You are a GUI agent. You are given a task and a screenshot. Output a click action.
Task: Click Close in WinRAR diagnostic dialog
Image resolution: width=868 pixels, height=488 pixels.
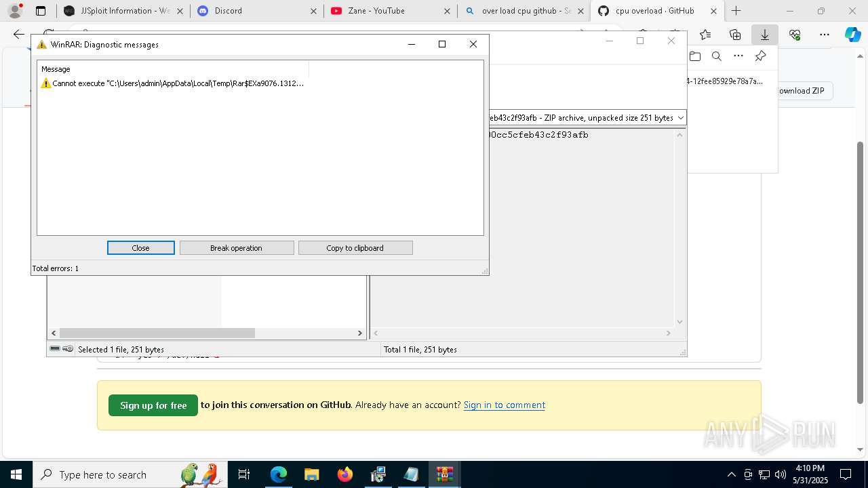pos(141,248)
